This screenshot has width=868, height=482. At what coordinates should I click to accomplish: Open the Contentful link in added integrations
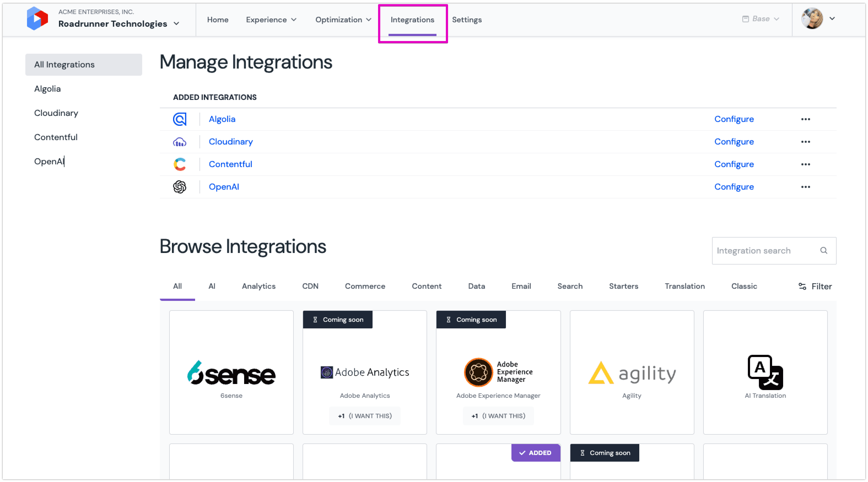(x=230, y=164)
